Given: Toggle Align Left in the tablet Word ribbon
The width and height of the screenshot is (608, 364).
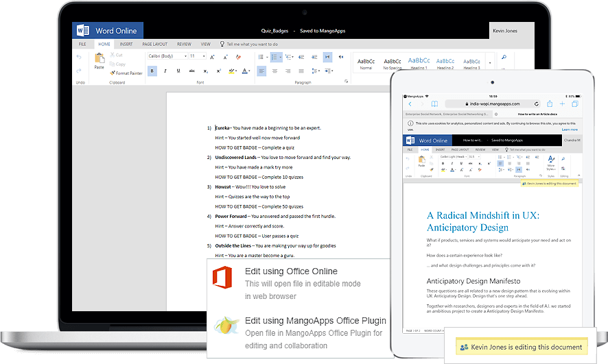Looking at the screenshot, I should click(500, 163).
